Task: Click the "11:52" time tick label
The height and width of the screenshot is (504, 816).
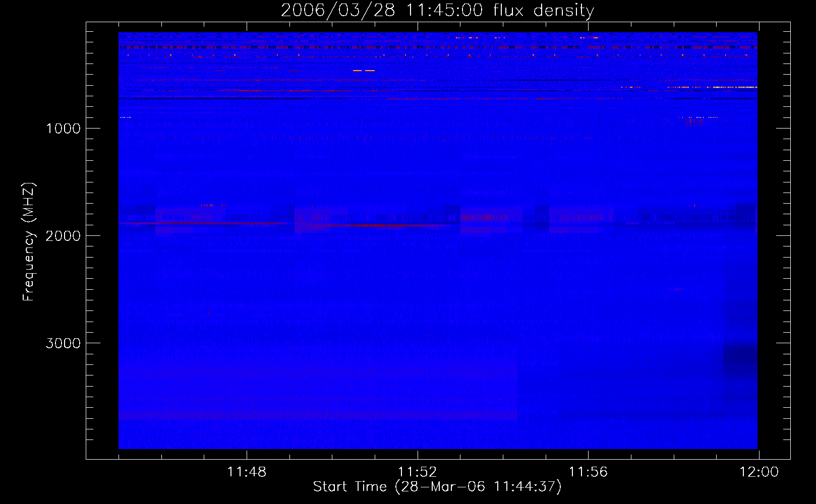Action: [417, 472]
